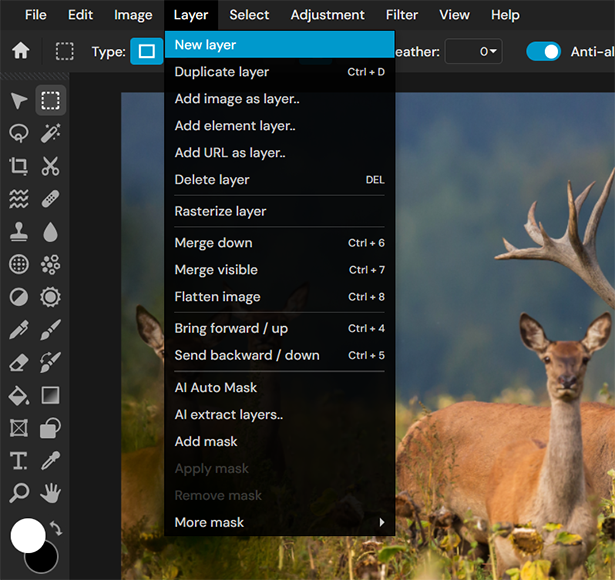Open the Image menu

tap(133, 15)
